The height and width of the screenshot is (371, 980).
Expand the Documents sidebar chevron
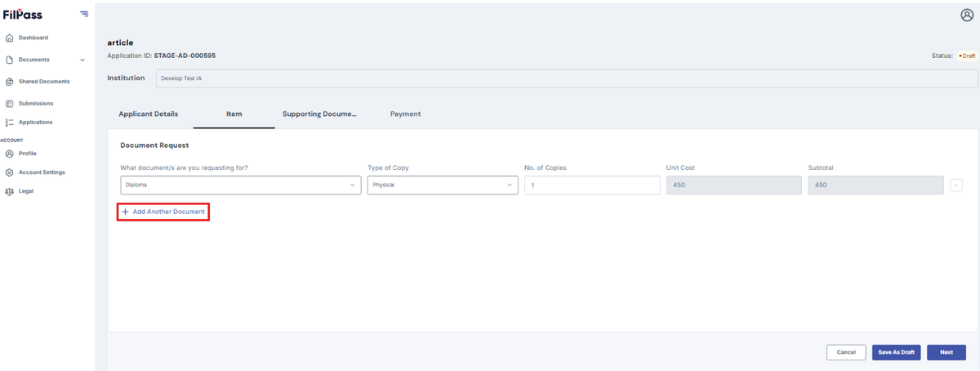(x=82, y=60)
